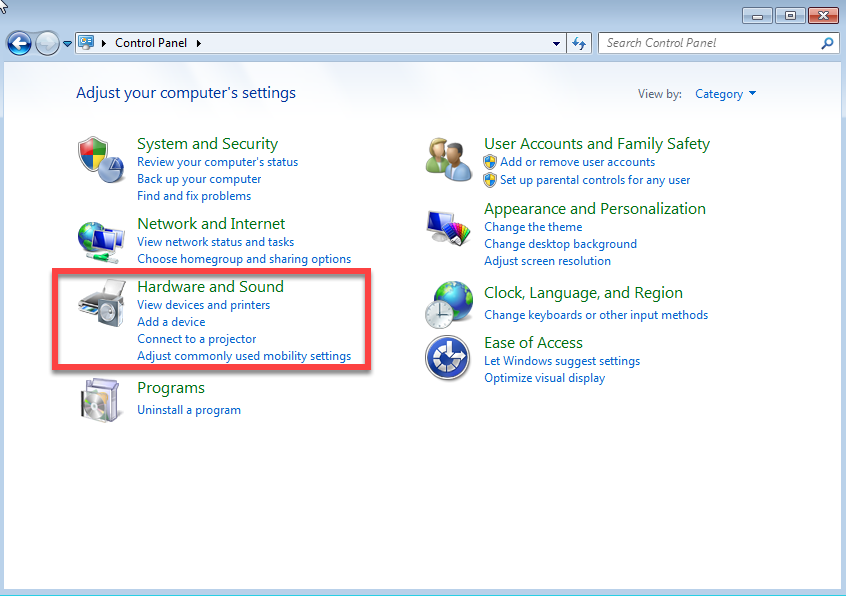Open the View by Category dropdown
This screenshot has height=596, width=846.
point(725,94)
